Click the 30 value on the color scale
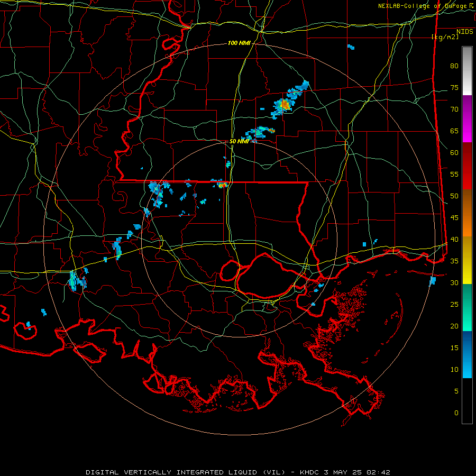The height and width of the screenshot is (476, 476). point(454,283)
